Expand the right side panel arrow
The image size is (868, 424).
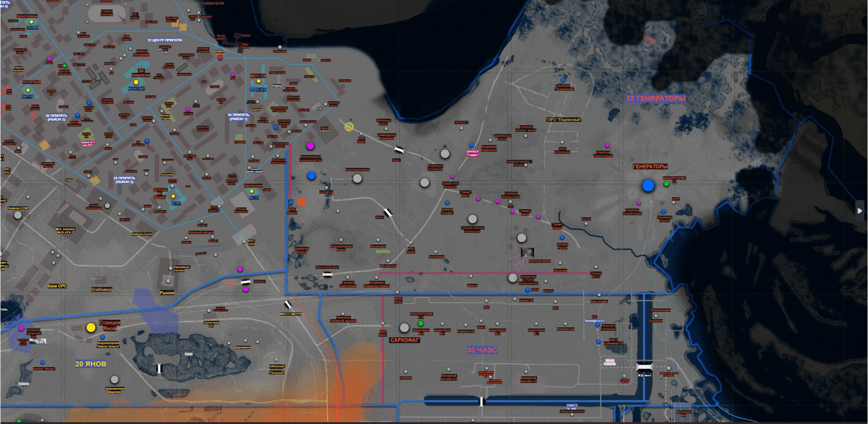tap(859, 211)
